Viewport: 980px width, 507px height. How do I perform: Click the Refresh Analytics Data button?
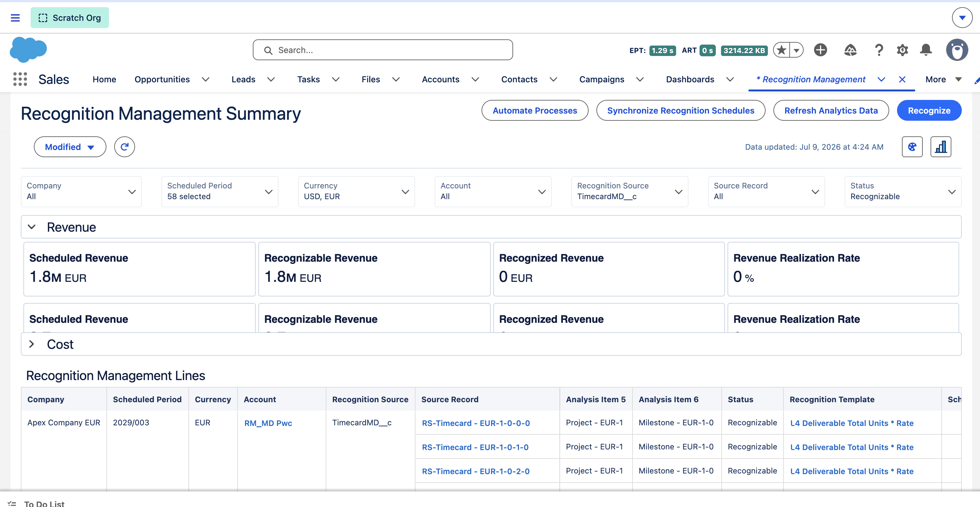831,110
